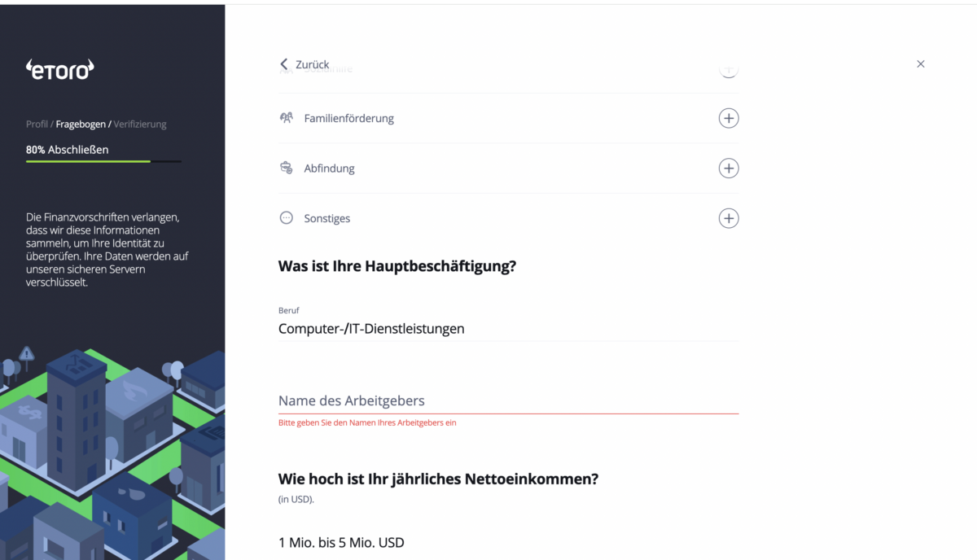Click the Sozialhilfe icon at the top

click(x=286, y=68)
